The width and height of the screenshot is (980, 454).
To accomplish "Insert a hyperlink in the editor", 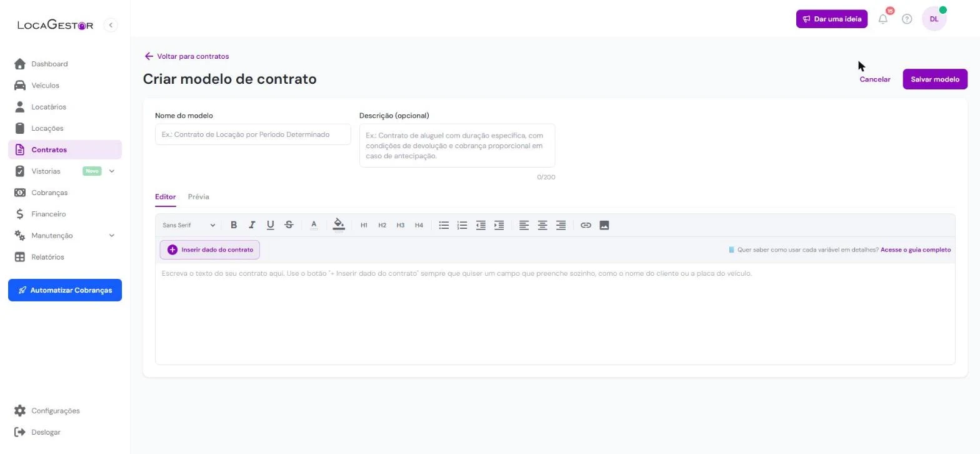I will tap(586, 225).
